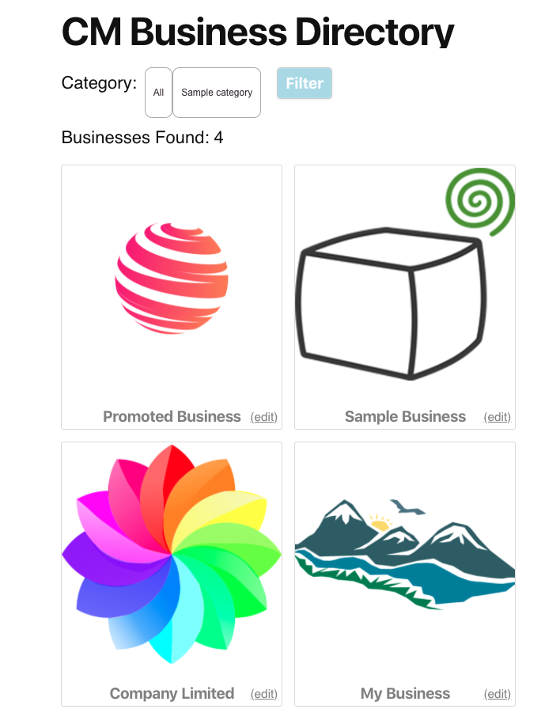Open the Sample Business title link
The width and height of the screenshot is (560, 728).
point(405,416)
